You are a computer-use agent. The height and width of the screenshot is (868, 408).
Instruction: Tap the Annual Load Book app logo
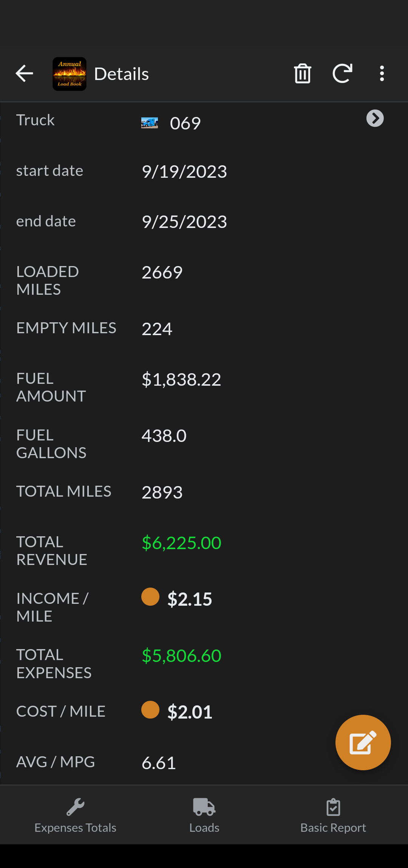[70, 74]
